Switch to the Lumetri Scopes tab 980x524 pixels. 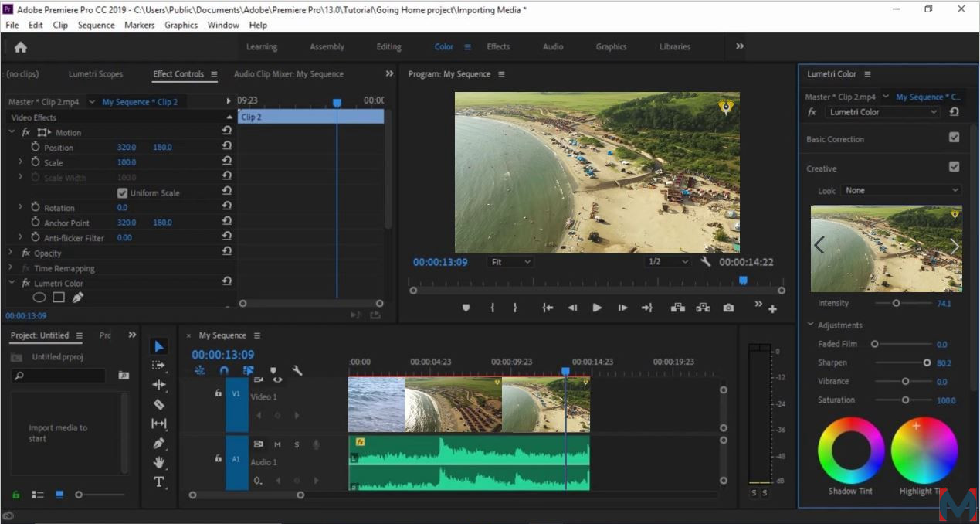pyautogui.click(x=96, y=74)
